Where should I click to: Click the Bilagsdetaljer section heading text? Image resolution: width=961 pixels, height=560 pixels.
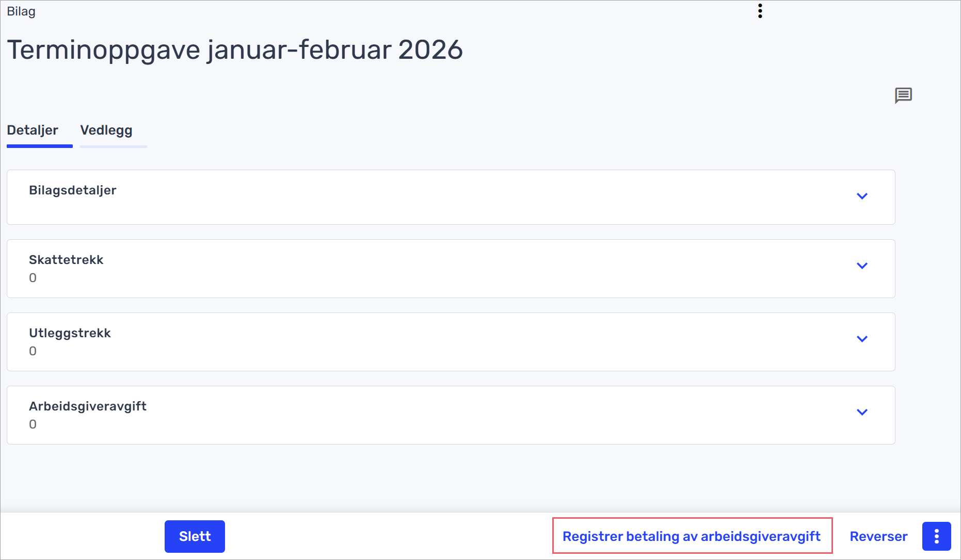[x=73, y=190]
